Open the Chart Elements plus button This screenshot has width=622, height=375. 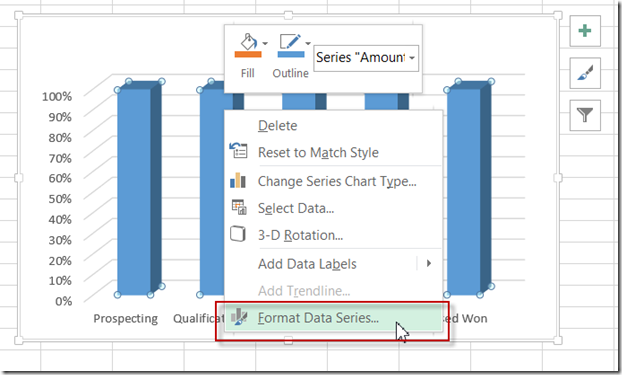tap(585, 31)
